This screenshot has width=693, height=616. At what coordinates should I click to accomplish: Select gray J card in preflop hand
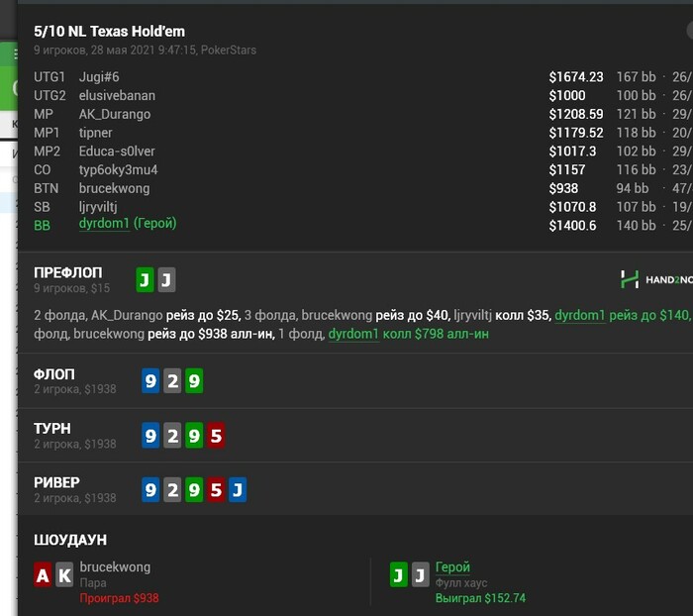pos(166,280)
